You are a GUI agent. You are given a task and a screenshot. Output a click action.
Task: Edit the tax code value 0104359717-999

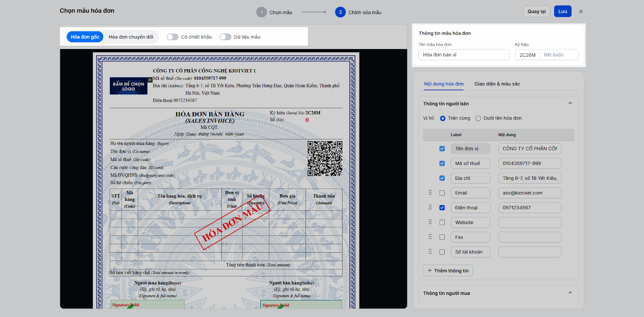(x=530, y=163)
